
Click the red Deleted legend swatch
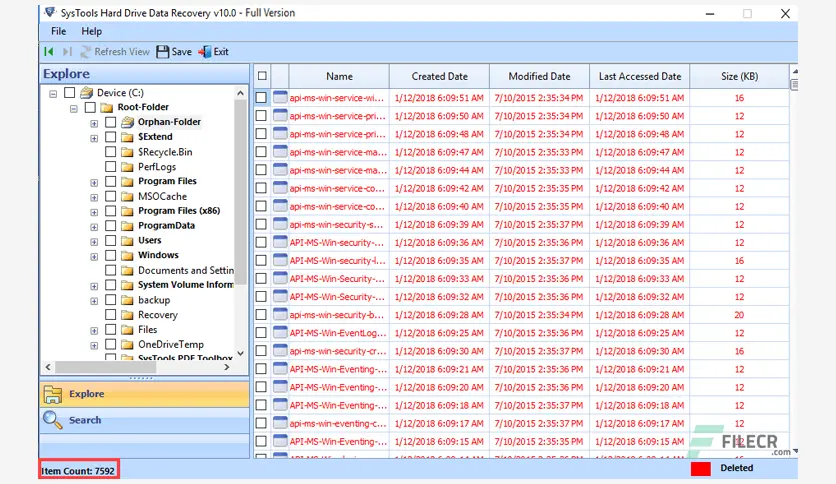tap(701, 469)
